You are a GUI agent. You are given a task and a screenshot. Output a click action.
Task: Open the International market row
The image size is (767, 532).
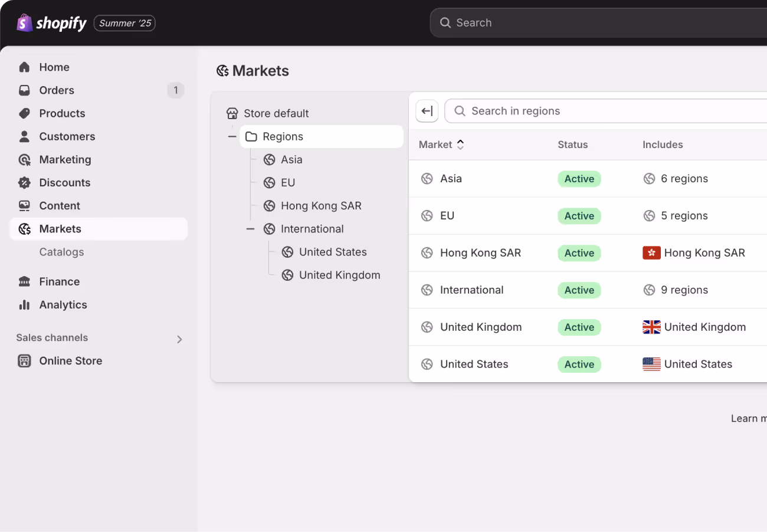point(588,290)
